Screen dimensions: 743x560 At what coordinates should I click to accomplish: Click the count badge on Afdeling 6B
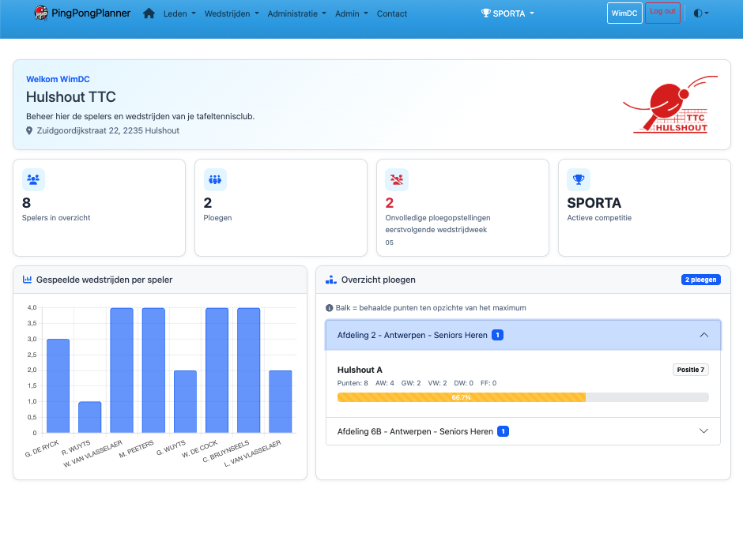point(503,431)
